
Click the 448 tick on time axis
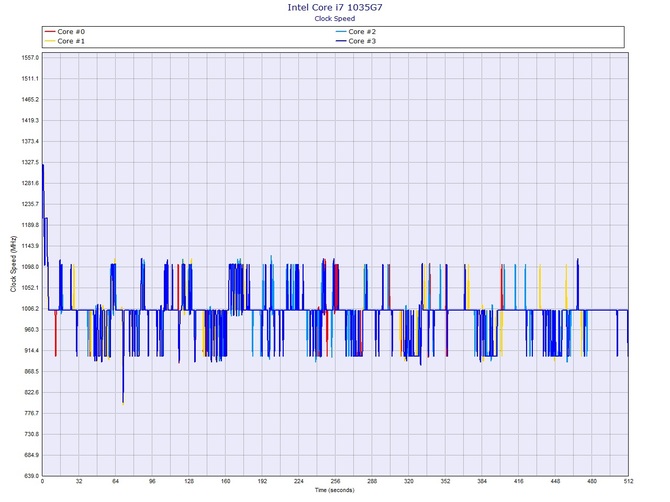click(555, 481)
